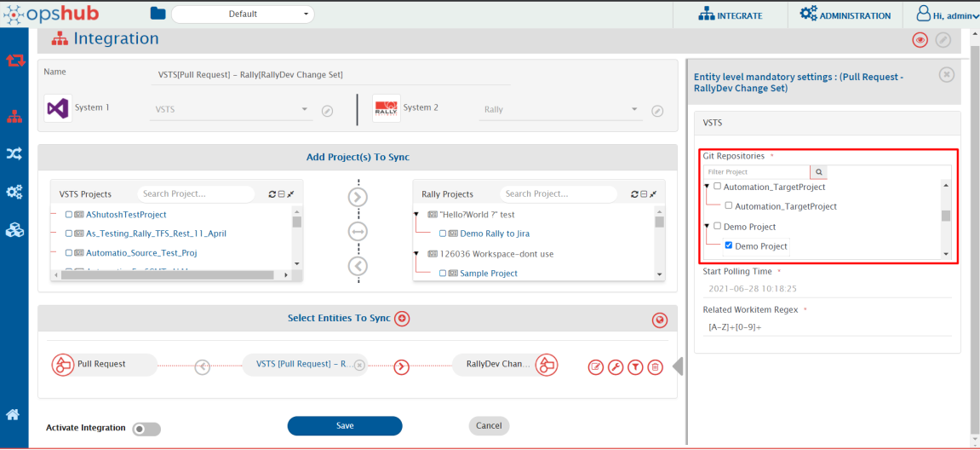
Task: Click the view eye icon near Integration header
Action: pos(920,40)
